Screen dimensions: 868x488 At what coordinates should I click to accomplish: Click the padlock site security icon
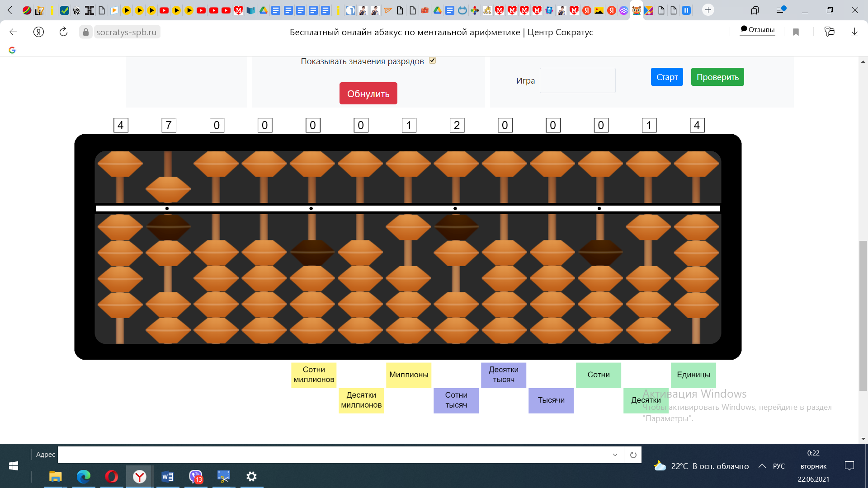[86, 32]
